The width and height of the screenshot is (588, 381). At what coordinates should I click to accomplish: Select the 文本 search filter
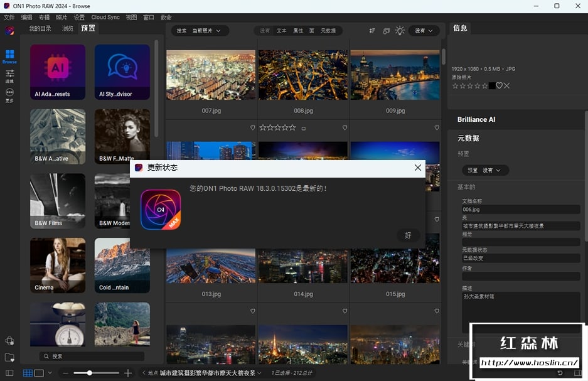pos(282,31)
